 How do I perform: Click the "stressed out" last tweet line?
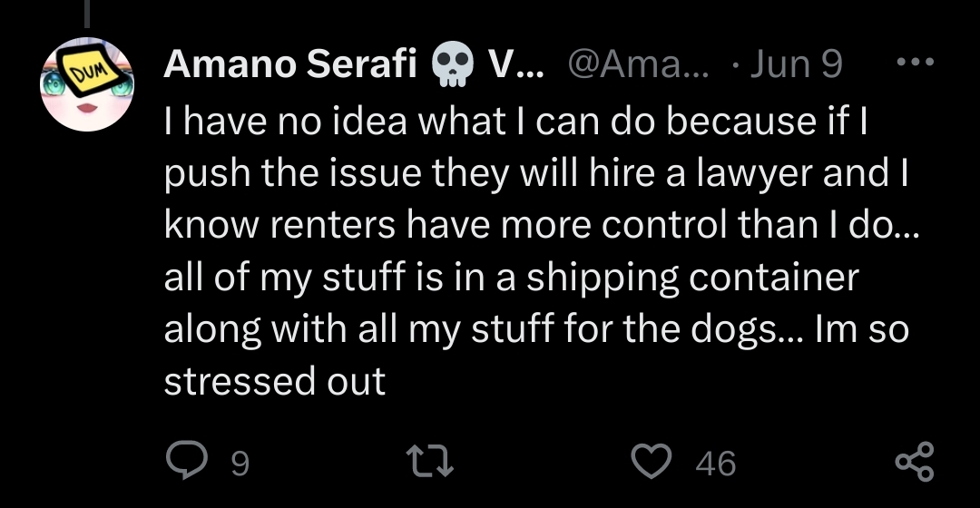tap(275, 380)
